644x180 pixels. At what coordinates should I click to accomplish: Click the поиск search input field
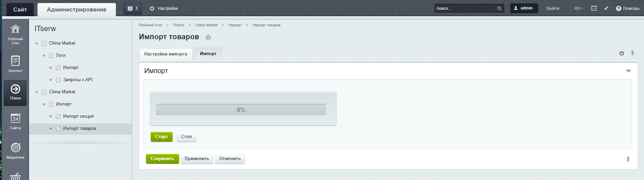[465, 8]
